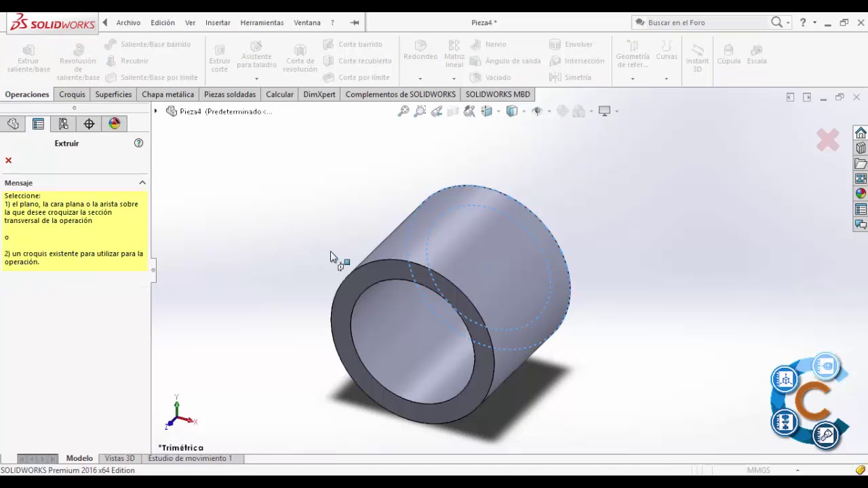The width and height of the screenshot is (868, 488).
Task: Switch to the Superficies tab
Action: [x=113, y=94]
